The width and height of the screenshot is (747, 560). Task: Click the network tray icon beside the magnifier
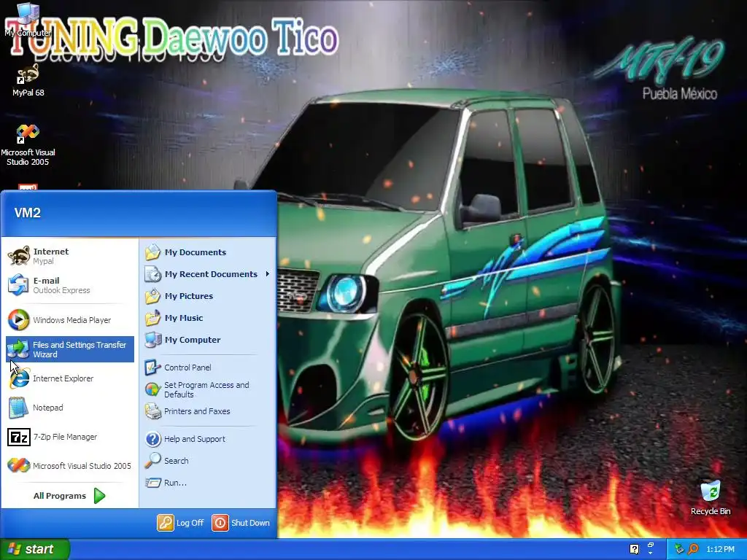point(679,549)
